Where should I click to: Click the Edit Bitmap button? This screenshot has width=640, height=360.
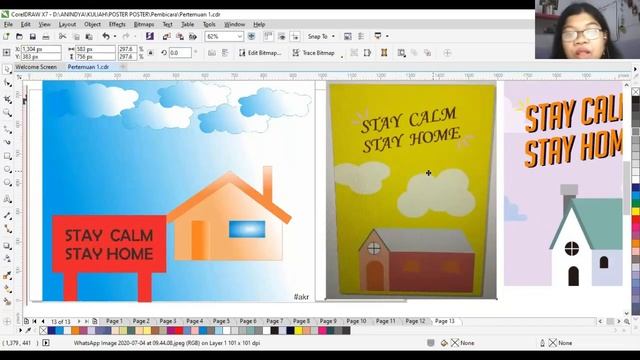(260, 53)
